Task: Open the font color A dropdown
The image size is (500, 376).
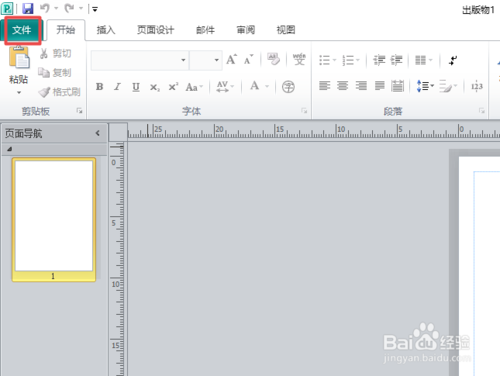Action: point(267,87)
